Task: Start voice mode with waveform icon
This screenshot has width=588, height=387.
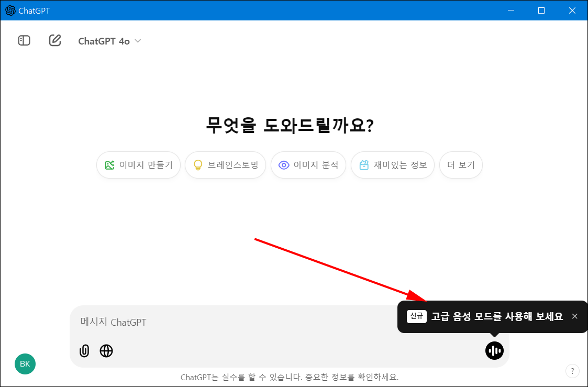Action: tap(494, 351)
